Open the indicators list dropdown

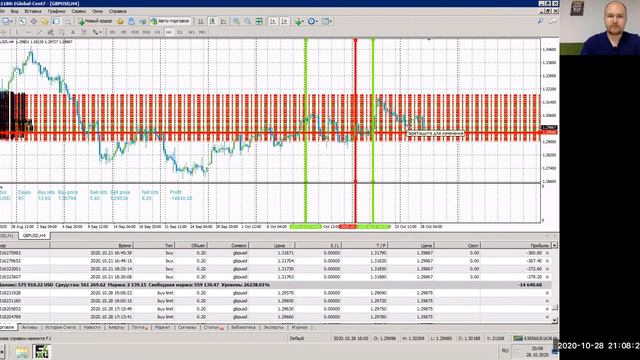tap(299, 21)
